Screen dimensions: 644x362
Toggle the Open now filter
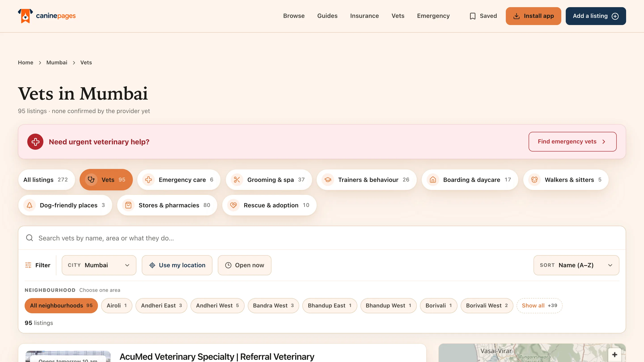244,265
